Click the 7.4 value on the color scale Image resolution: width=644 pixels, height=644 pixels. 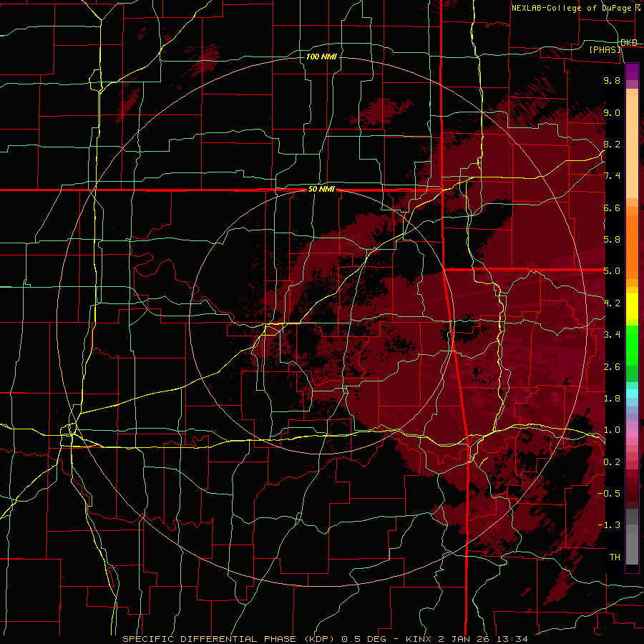coord(612,176)
